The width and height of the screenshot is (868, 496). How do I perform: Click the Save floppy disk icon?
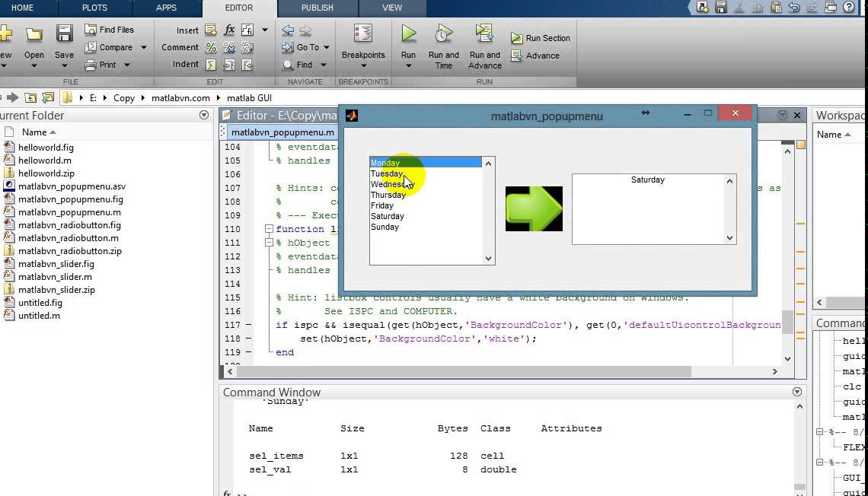64,34
